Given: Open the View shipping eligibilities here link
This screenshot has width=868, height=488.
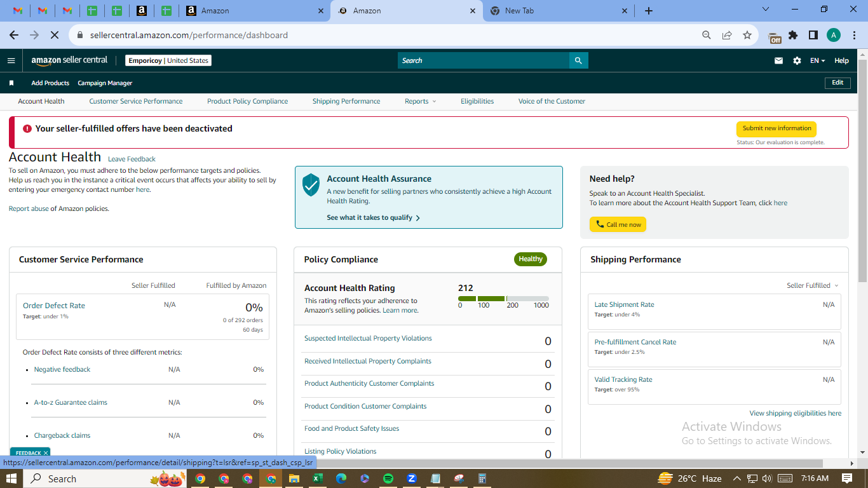Looking at the screenshot, I should [x=796, y=413].
